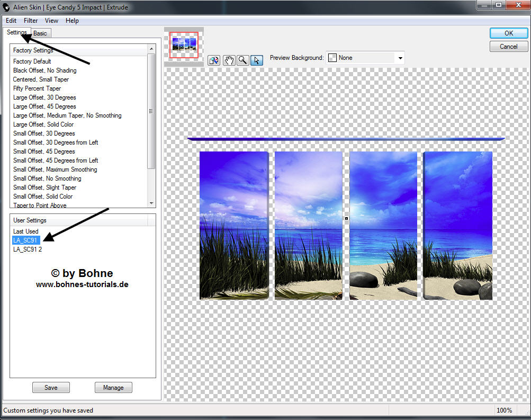Click the Eye Candy icon in title bar
Viewport: 531px width, 420px height.
[x=7, y=7]
